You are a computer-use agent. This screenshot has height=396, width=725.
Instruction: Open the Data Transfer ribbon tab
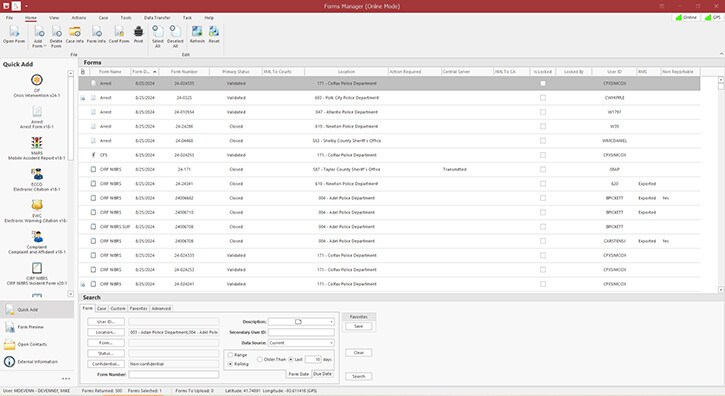pos(157,18)
